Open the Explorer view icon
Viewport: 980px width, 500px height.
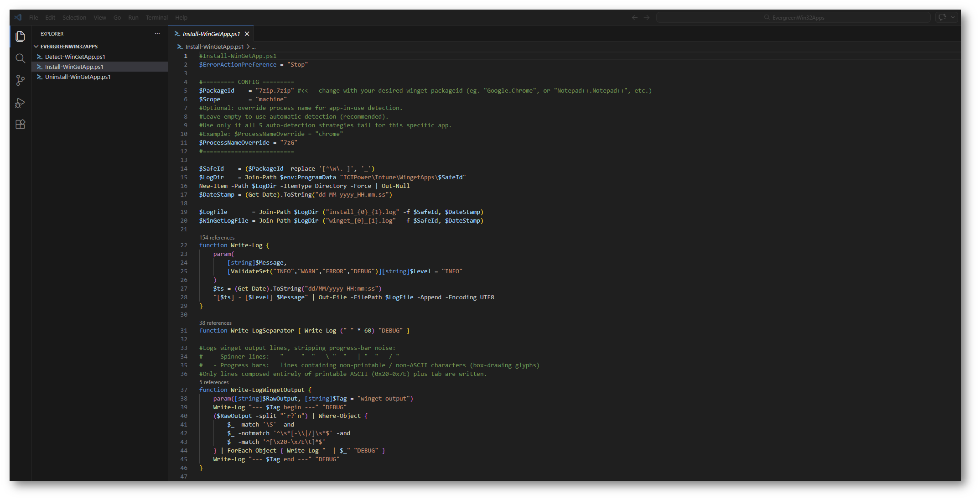click(x=20, y=36)
